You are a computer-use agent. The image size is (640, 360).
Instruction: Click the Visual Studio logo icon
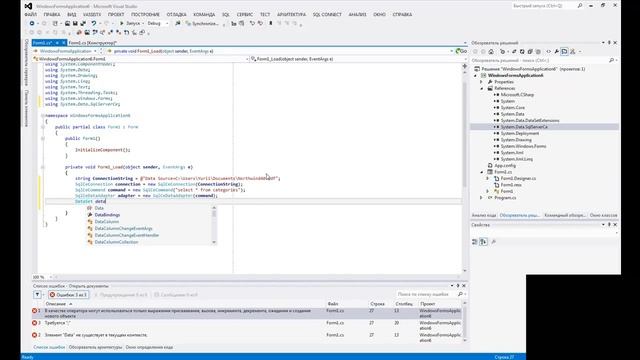(28, 6)
